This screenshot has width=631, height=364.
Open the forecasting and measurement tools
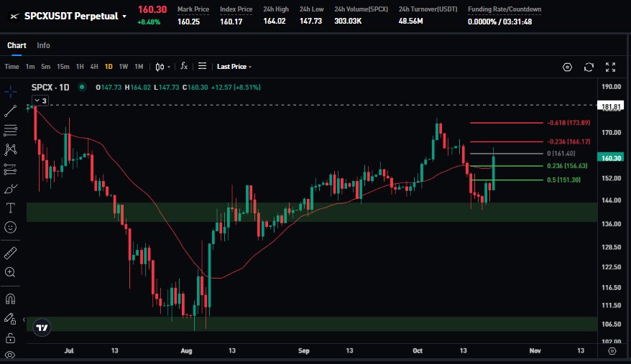click(x=11, y=169)
